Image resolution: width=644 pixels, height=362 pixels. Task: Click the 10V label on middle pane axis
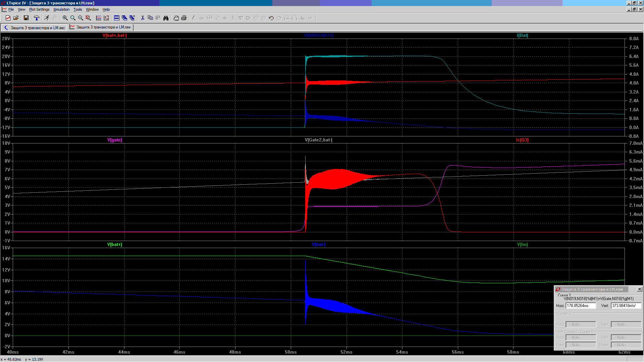point(6,143)
